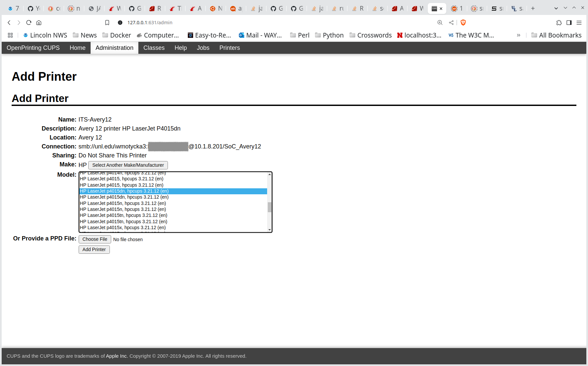Open the extensions puzzle icon
The image size is (588, 366).
[559, 23]
